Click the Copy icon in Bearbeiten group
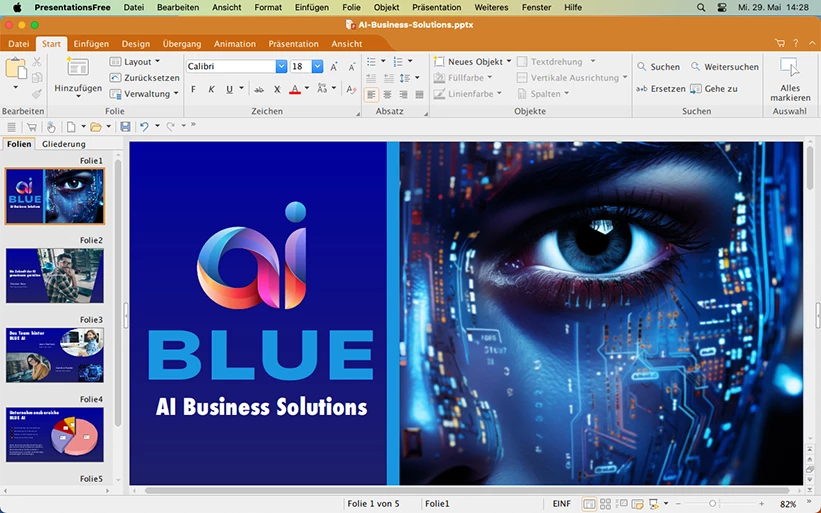 [37, 77]
